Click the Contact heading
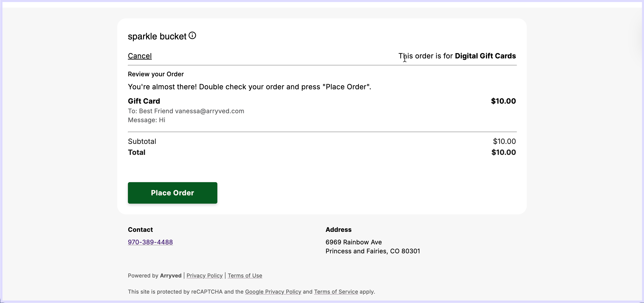 [140, 230]
